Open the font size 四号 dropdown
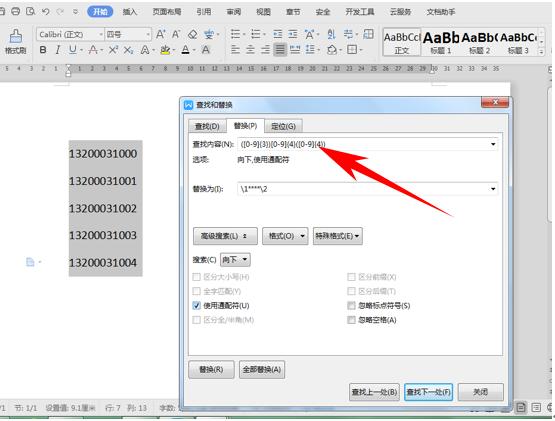555x421 pixels. click(148, 34)
